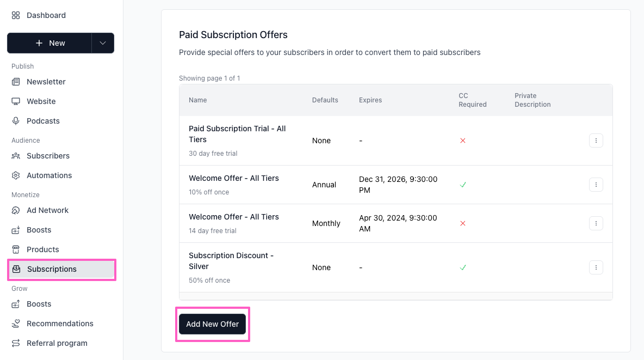Open Boosts under the Monetize section
Image resolution: width=644 pixels, height=360 pixels.
[x=39, y=230]
